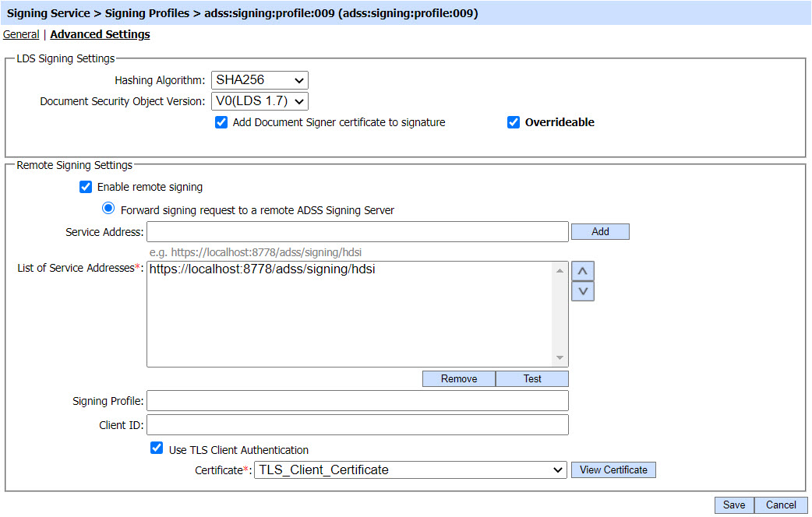Toggle Add Document Signer certificate checkbox

(x=221, y=122)
